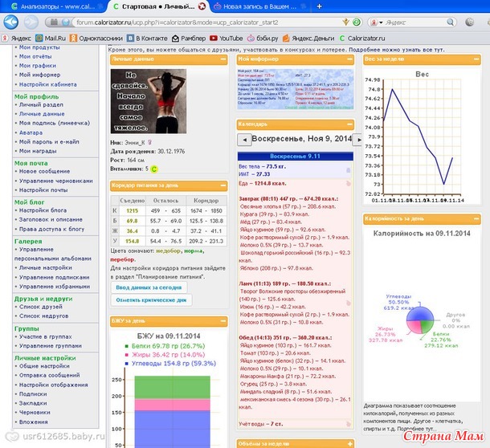Click the Галерея section heading

pos(28,241)
